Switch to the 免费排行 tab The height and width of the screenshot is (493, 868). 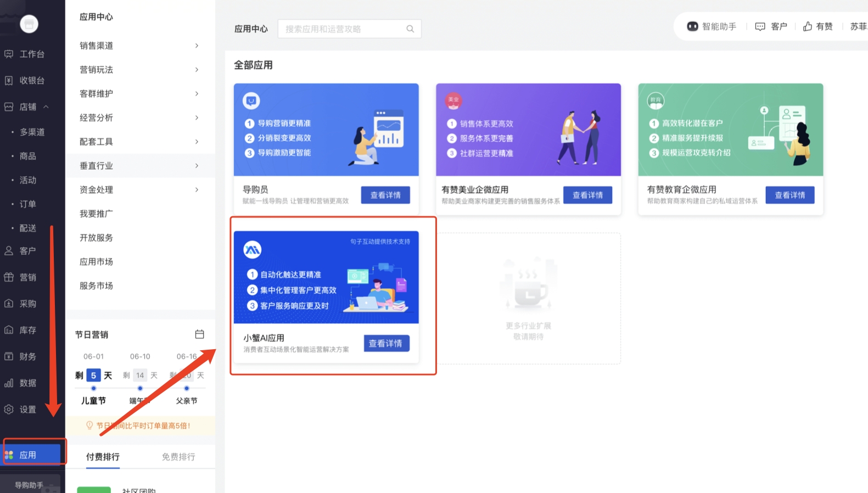coord(178,457)
